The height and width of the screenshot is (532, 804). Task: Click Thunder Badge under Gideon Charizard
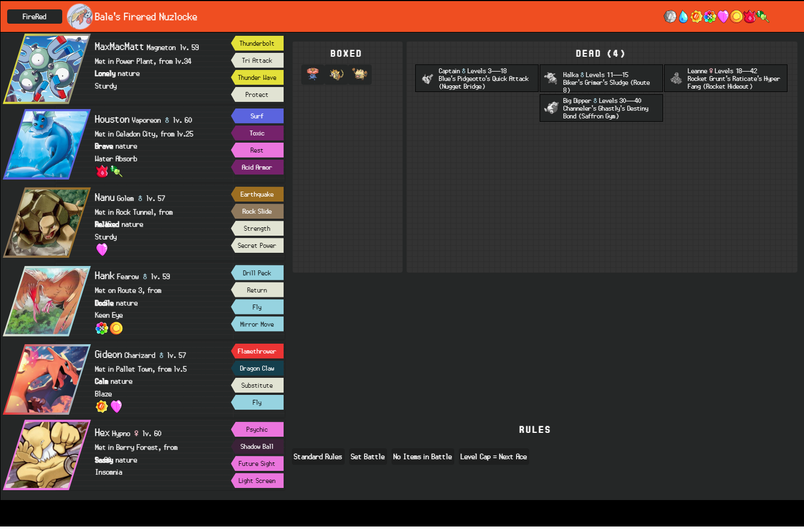pos(102,406)
